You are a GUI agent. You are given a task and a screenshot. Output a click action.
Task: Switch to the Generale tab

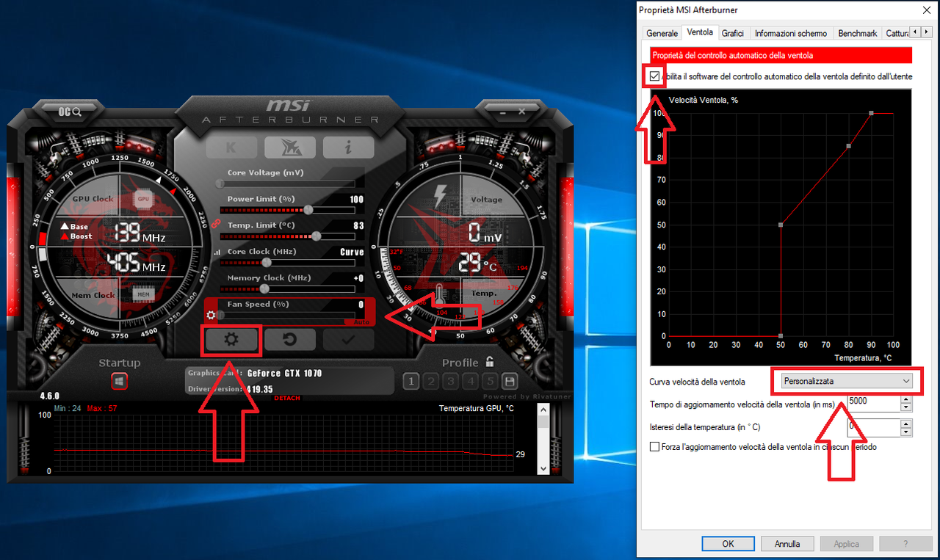click(x=662, y=33)
